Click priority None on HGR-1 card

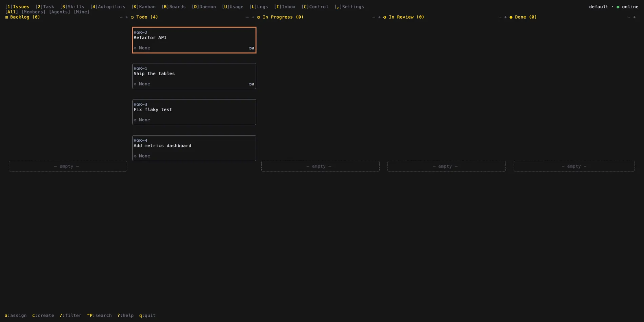pyautogui.click(x=142, y=84)
